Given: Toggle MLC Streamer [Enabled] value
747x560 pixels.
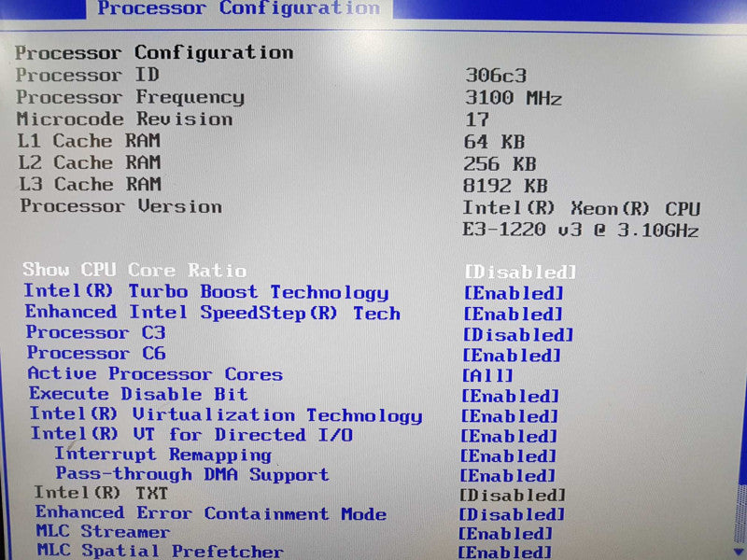Looking at the screenshot, I should (505, 533).
